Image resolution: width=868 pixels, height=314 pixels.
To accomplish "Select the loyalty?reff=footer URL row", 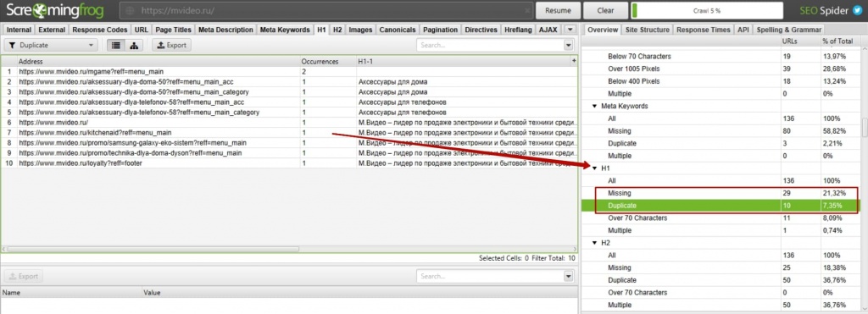I will (289, 163).
